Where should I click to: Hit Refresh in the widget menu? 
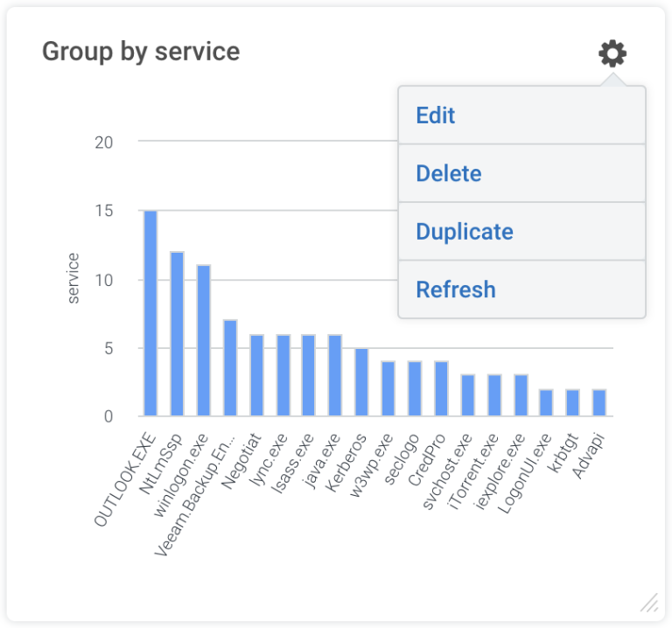coord(455,290)
